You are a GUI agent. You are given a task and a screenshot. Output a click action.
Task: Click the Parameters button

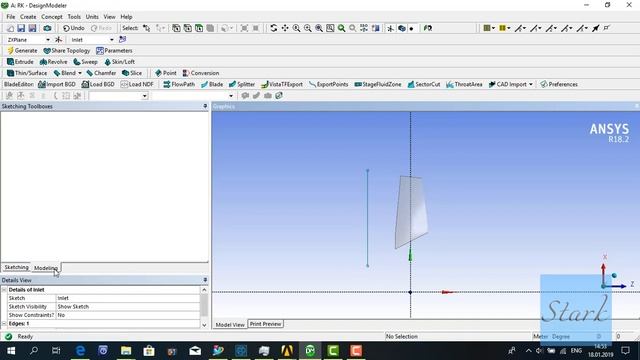coord(114,51)
